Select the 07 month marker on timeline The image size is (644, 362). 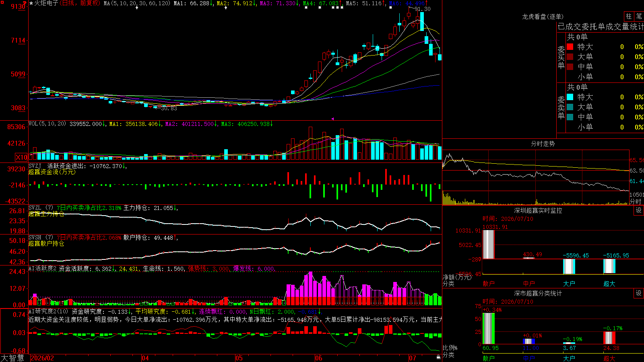413,358
